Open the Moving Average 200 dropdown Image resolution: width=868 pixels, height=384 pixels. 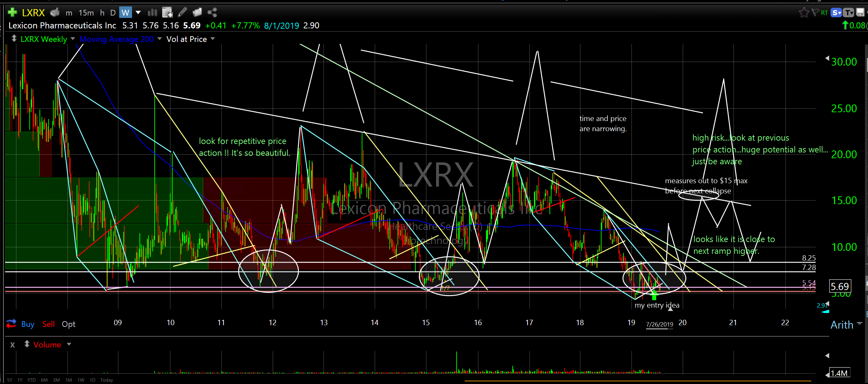pos(159,39)
